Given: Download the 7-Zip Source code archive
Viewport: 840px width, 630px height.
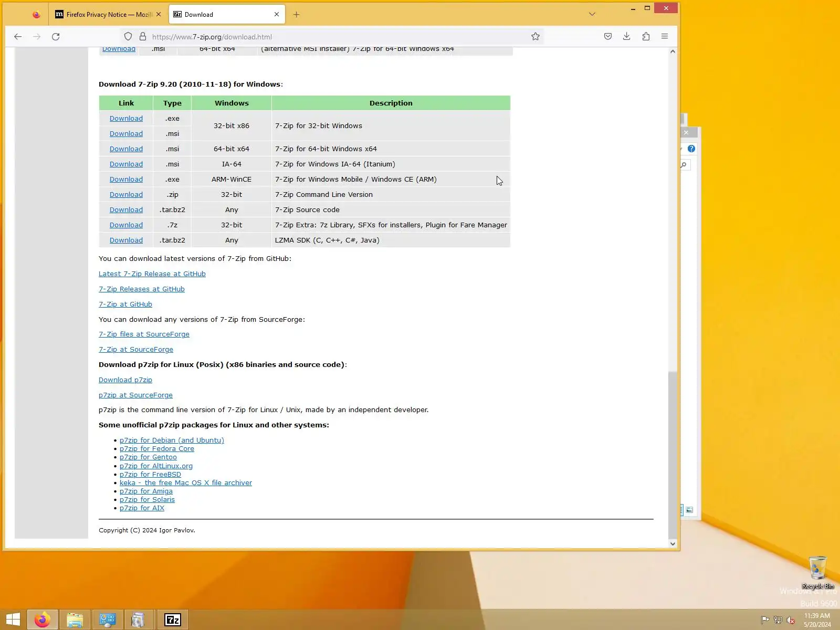Looking at the screenshot, I should click(x=126, y=210).
